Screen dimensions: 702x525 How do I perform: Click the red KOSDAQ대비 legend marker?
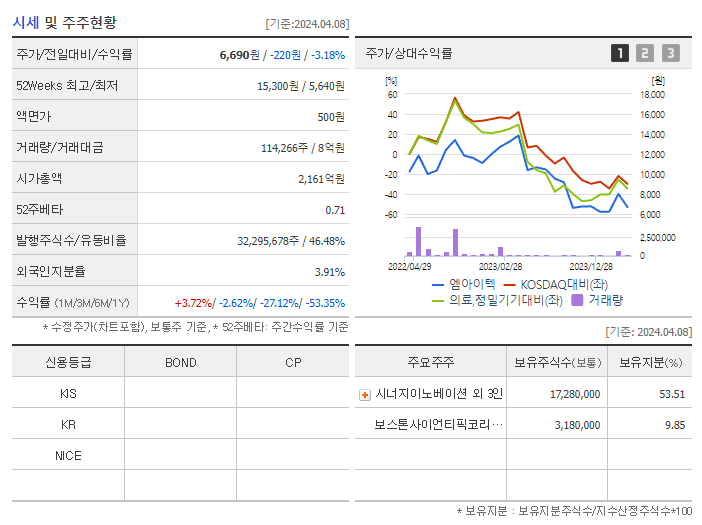point(509,285)
